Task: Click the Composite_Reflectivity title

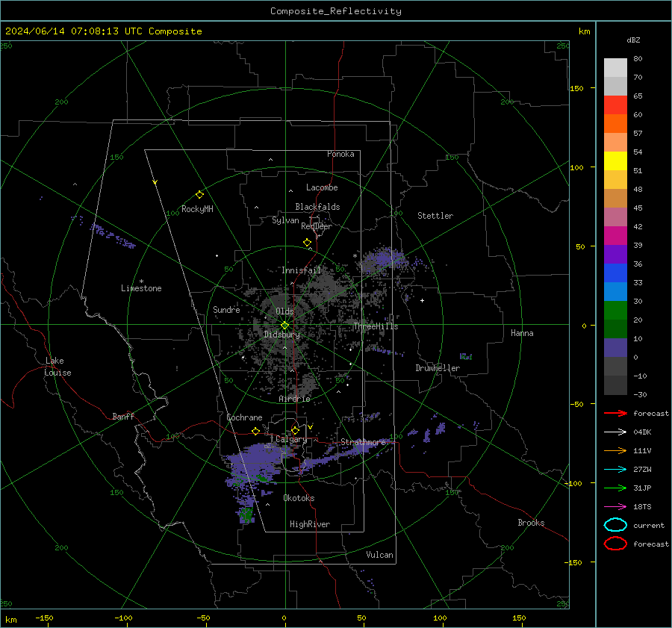Action: tap(336, 11)
